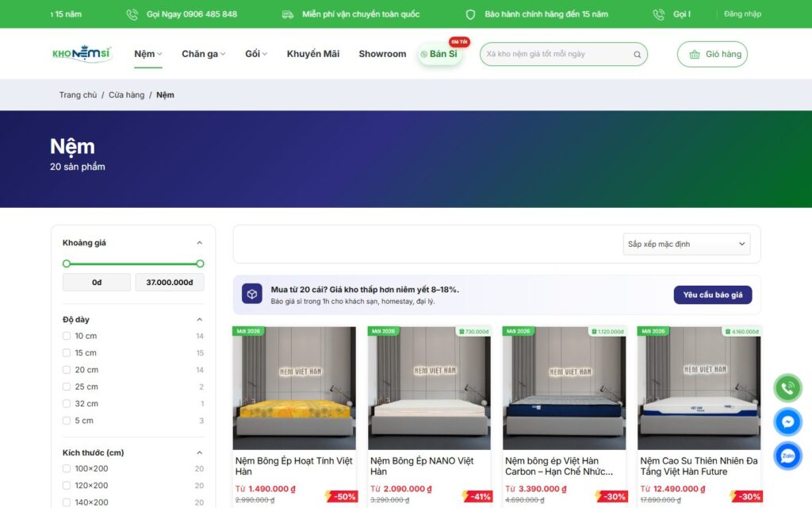Expand the Chăn ga navigation menu

(204, 54)
